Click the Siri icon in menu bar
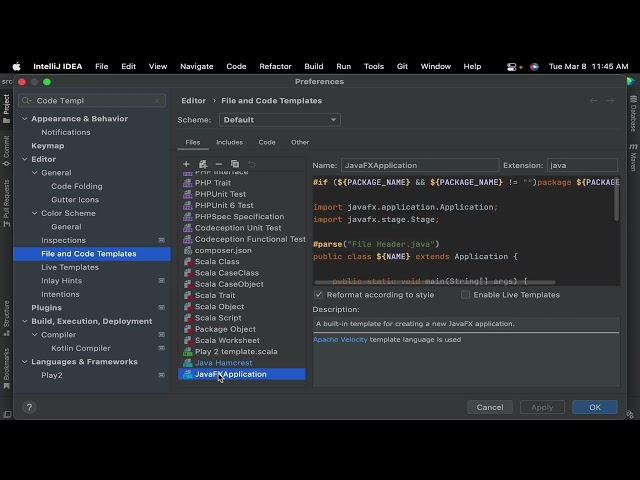The width and height of the screenshot is (640, 480). coord(534,67)
